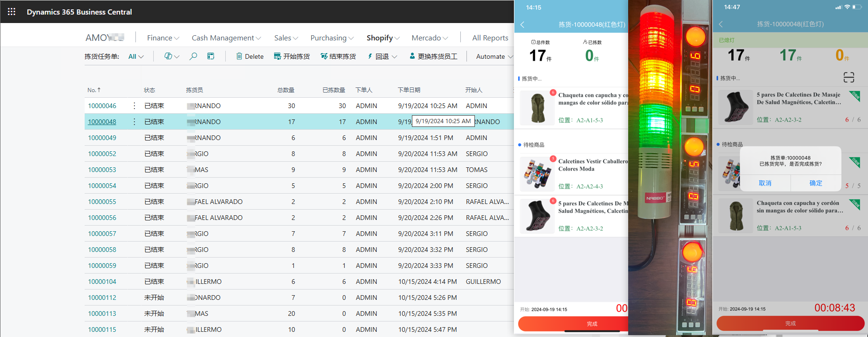The image size is (868, 337).
Task: Click 结束拣货 end picking action
Action: 338,56
